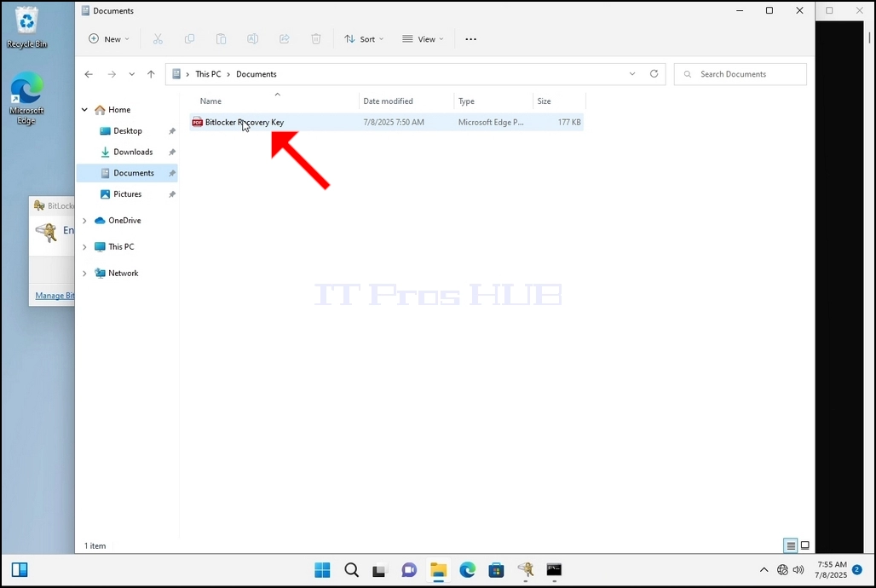The image size is (876, 588).
Task: Open Chat app on taskbar
Action: (409, 570)
